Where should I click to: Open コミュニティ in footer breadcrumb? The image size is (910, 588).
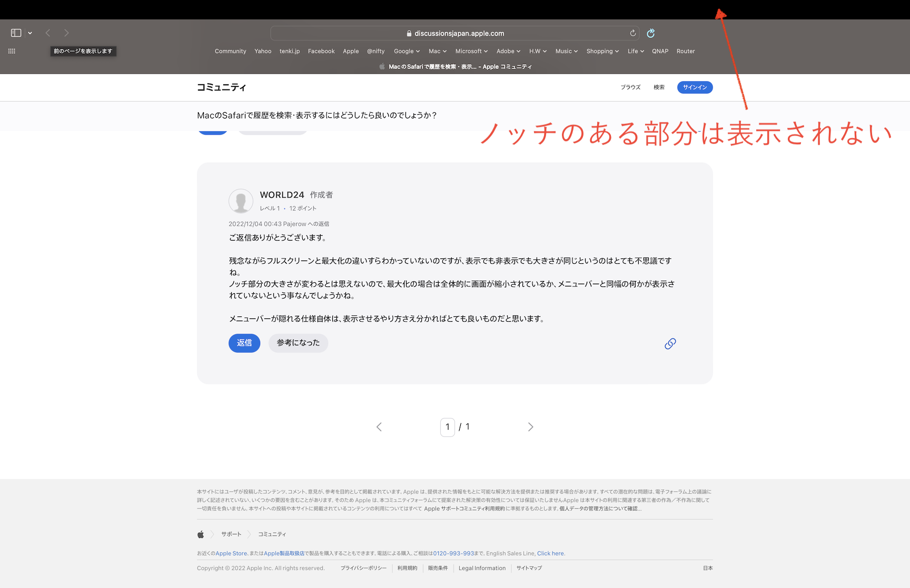tap(272, 534)
